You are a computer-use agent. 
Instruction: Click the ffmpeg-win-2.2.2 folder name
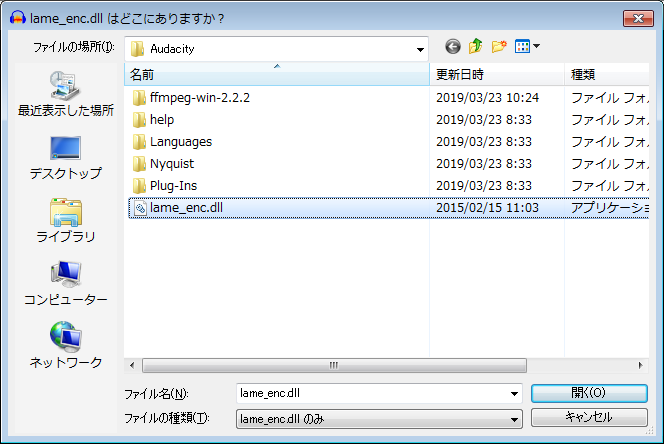pos(200,98)
